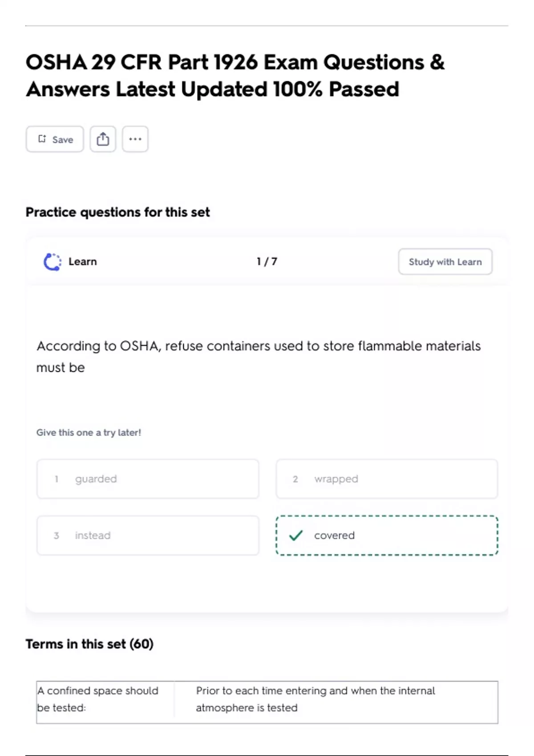
Task: Click the Terms in this set (60) heading
Action: [89, 644]
